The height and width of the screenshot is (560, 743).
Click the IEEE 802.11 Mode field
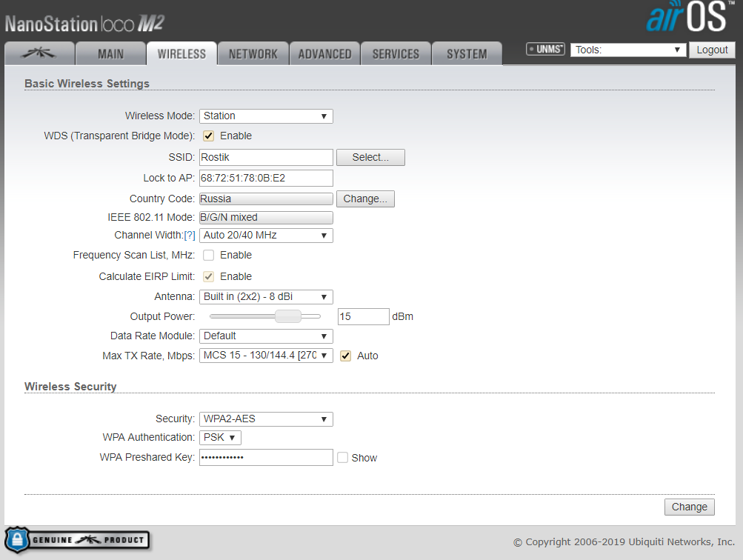(x=266, y=218)
